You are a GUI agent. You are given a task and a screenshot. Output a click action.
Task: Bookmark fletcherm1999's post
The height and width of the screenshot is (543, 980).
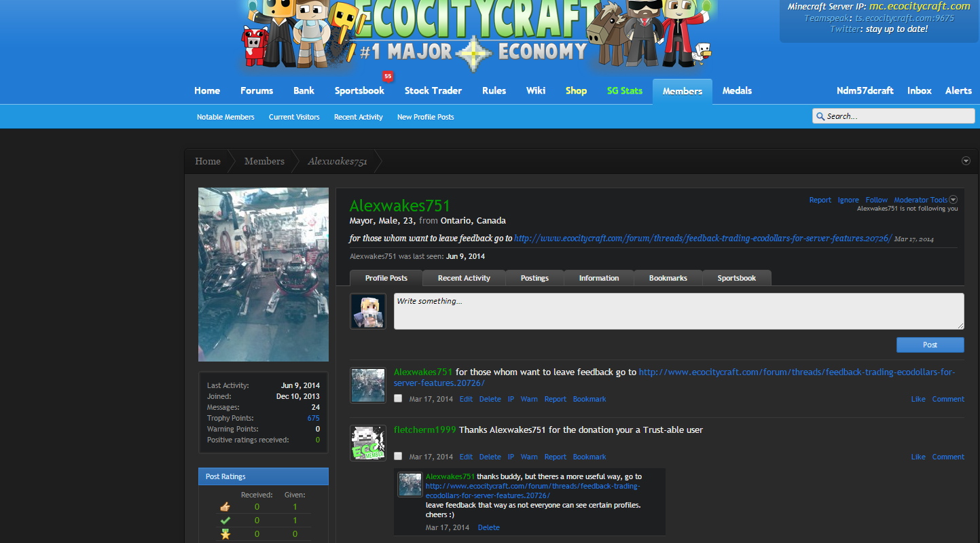tap(589, 457)
